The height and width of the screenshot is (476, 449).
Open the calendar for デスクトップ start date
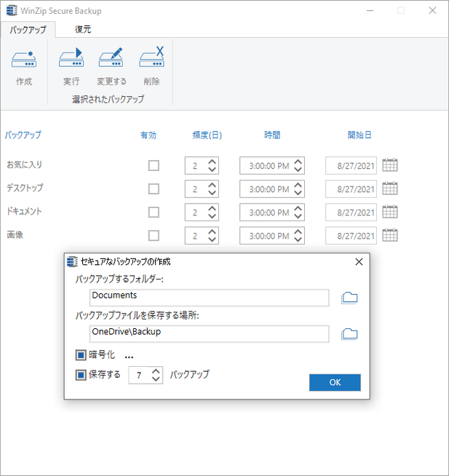(x=390, y=189)
